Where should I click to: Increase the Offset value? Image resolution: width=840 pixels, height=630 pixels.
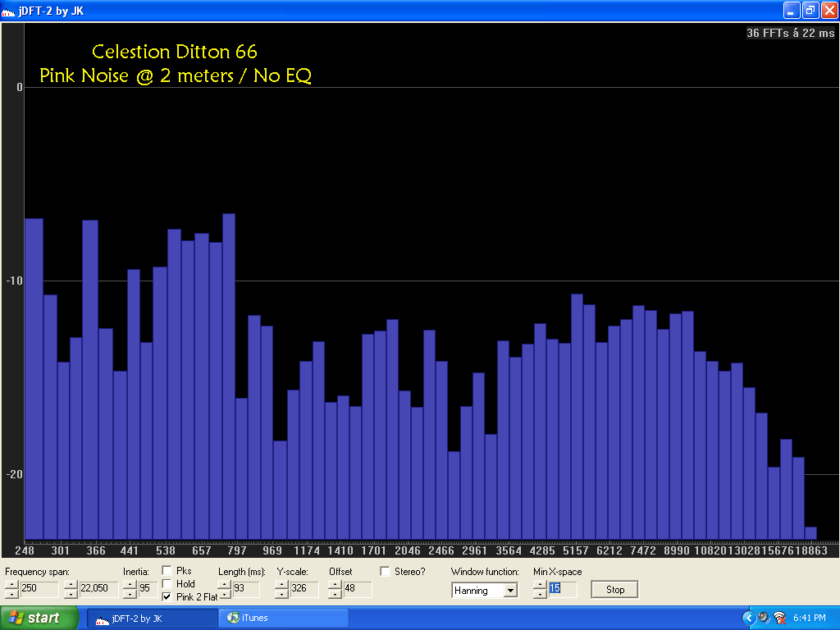click(x=335, y=585)
